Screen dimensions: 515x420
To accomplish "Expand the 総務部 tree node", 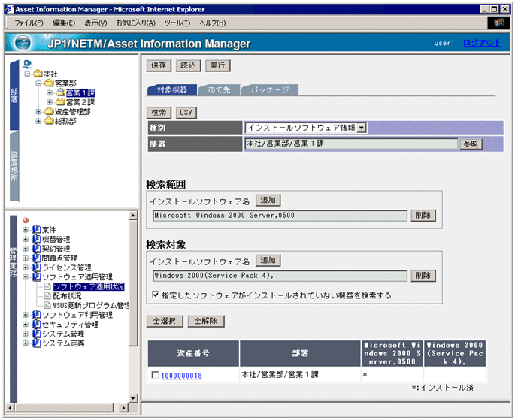I will [x=38, y=122].
